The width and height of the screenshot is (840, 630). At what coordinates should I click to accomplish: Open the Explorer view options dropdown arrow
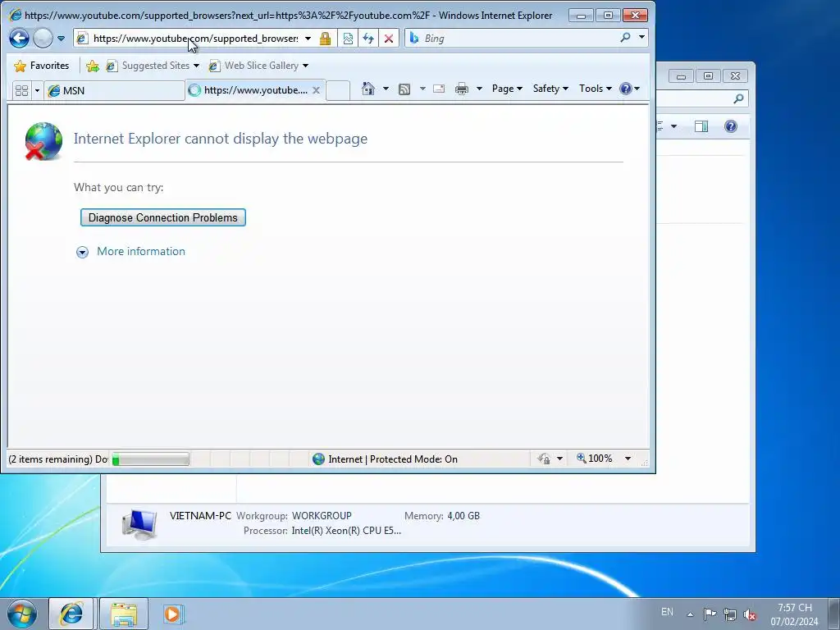coord(674,126)
